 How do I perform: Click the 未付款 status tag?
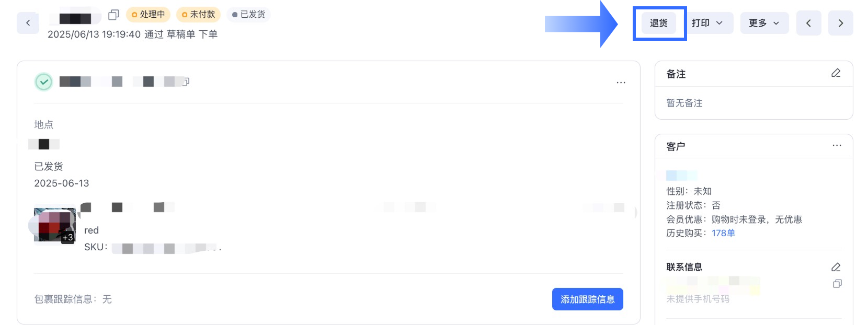pyautogui.click(x=198, y=15)
